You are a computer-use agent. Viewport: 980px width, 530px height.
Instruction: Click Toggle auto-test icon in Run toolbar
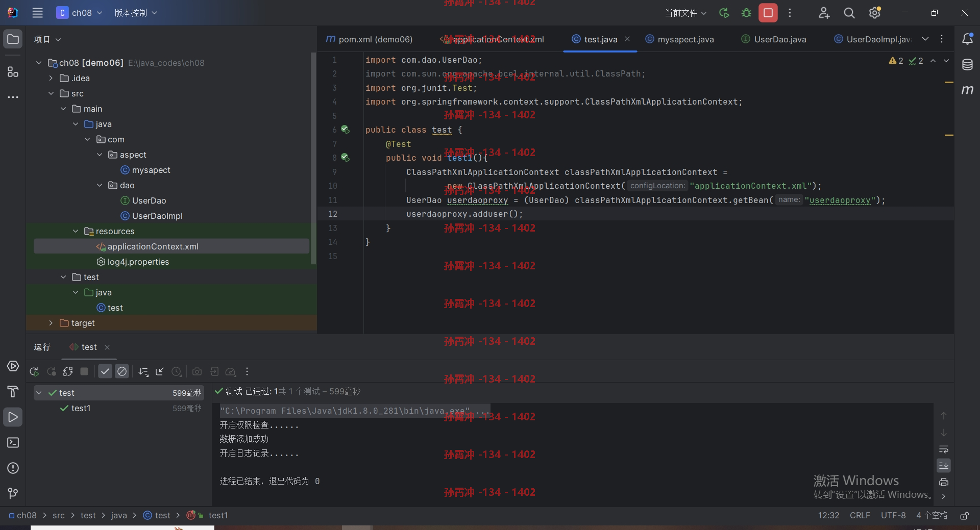click(68, 372)
